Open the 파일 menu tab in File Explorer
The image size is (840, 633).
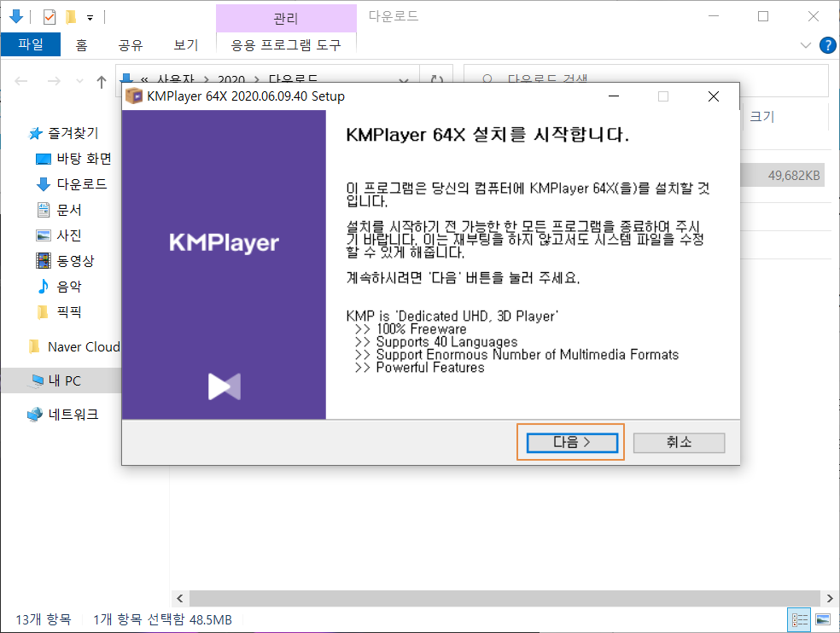coord(31,44)
